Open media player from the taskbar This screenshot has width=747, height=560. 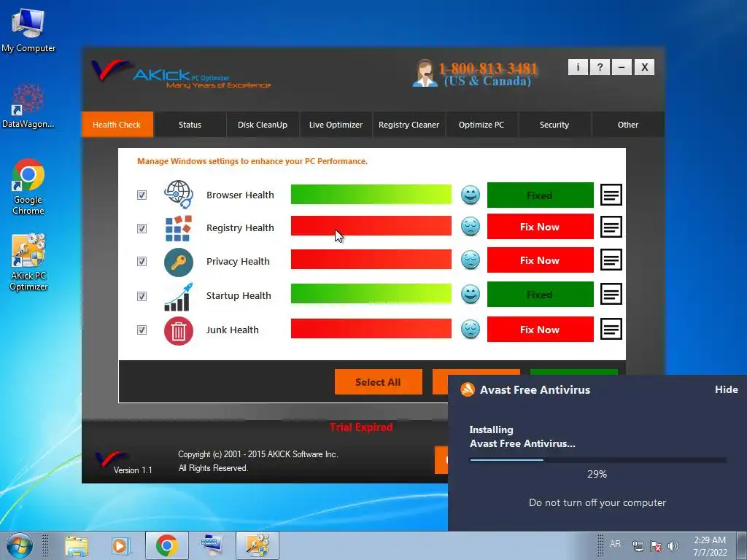click(120, 545)
